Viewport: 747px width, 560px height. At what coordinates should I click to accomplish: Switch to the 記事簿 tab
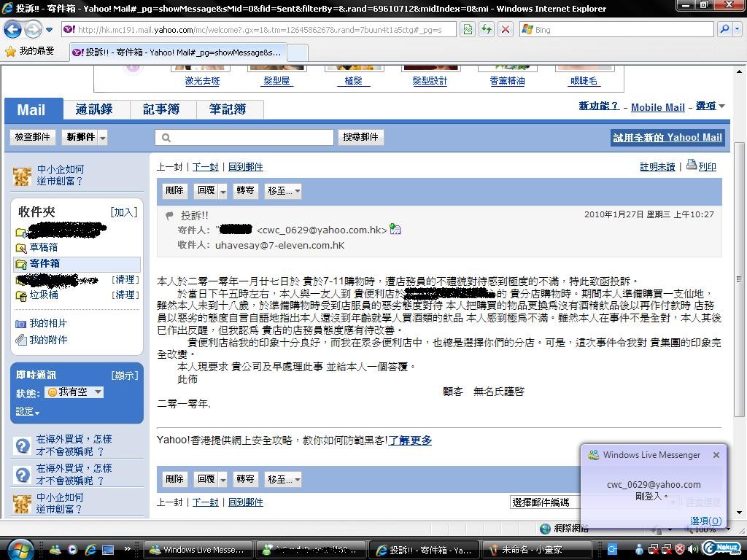tap(161, 109)
